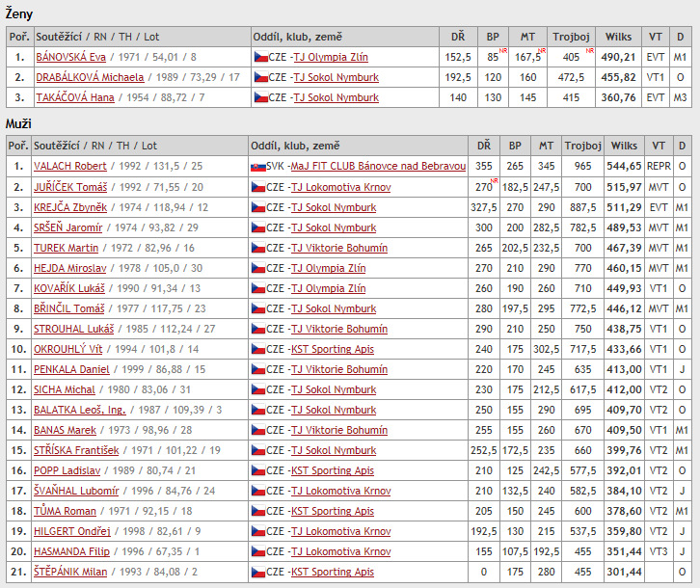Open SICHA Michal competitor link
This screenshot has height=588, width=700.
[x=65, y=389]
